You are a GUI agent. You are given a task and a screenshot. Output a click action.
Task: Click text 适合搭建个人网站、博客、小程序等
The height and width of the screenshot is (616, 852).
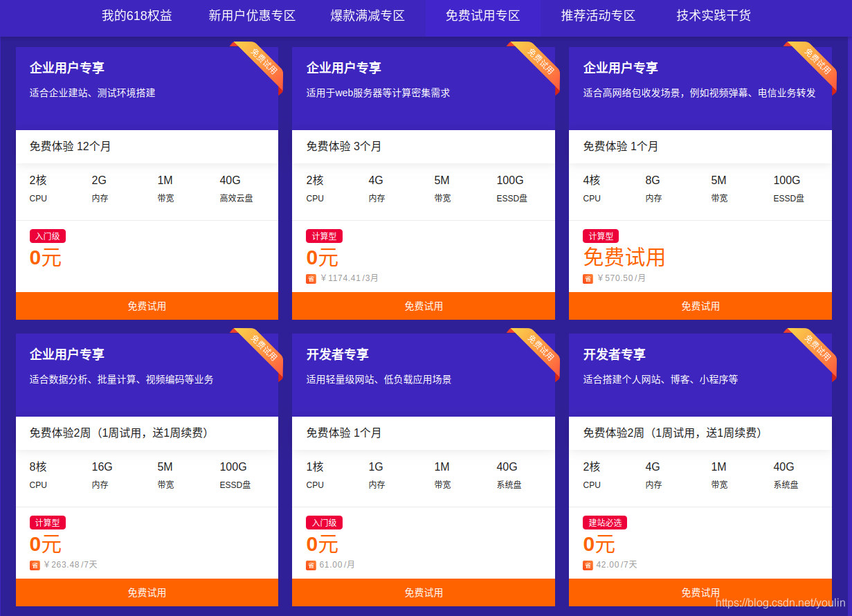[x=661, y=379]
